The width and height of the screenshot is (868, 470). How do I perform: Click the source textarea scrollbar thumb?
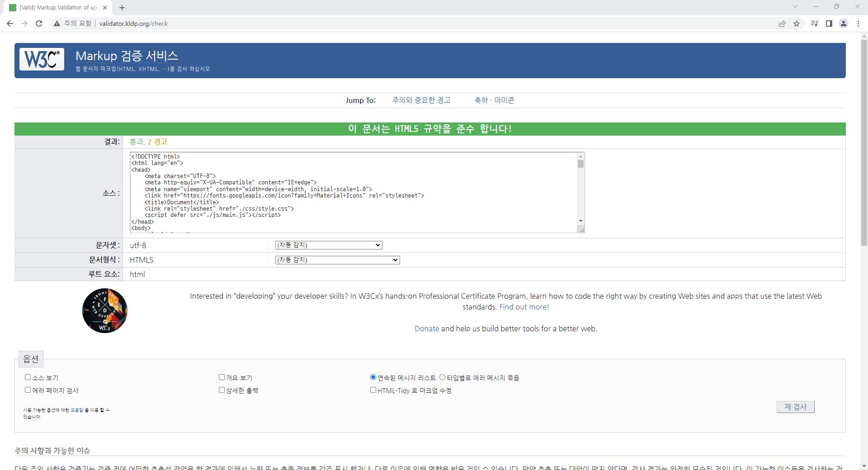580,164
